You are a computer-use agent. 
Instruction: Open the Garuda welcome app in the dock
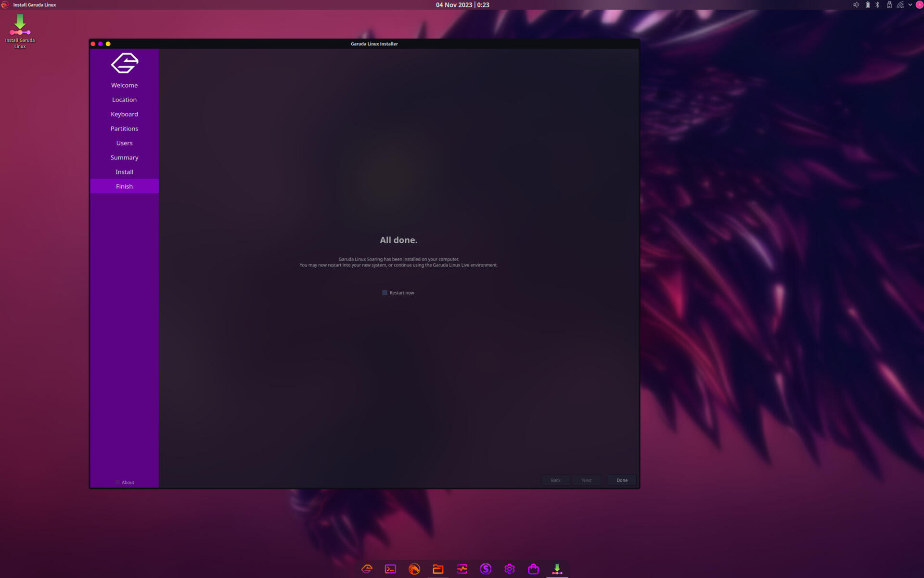[367, 569]
